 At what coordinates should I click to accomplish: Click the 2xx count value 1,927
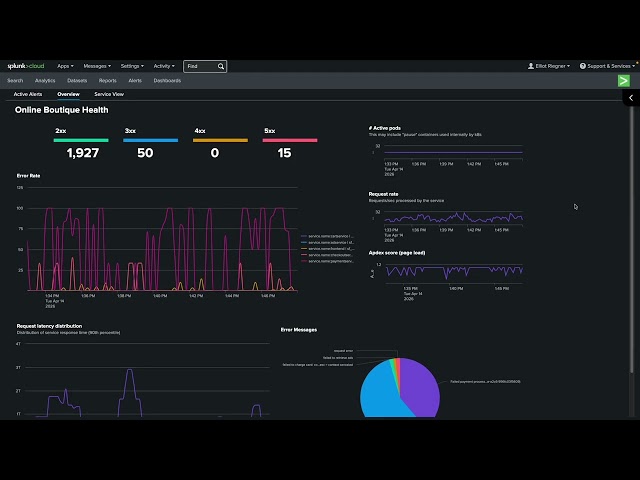[83, 153]
